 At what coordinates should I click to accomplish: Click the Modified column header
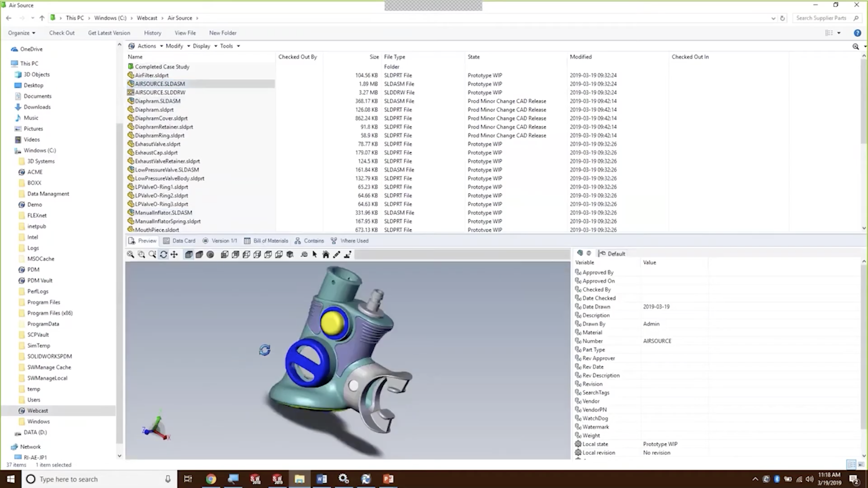(x=580, y=57)
